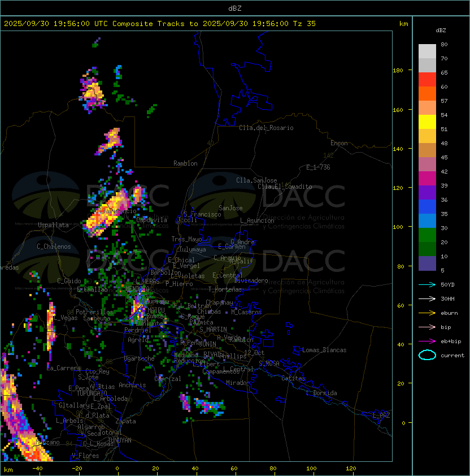Click the Encon place label
470x476 pixels.
(x=339, y=143)
